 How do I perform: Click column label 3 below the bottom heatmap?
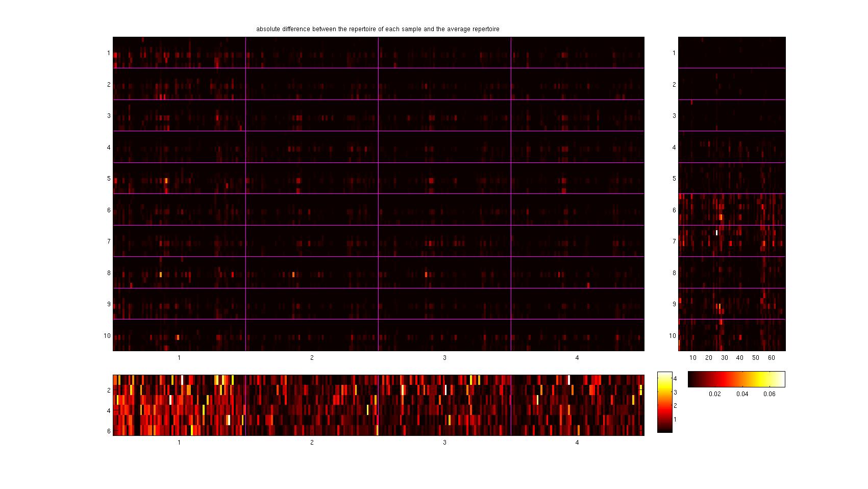coord(444,443)
